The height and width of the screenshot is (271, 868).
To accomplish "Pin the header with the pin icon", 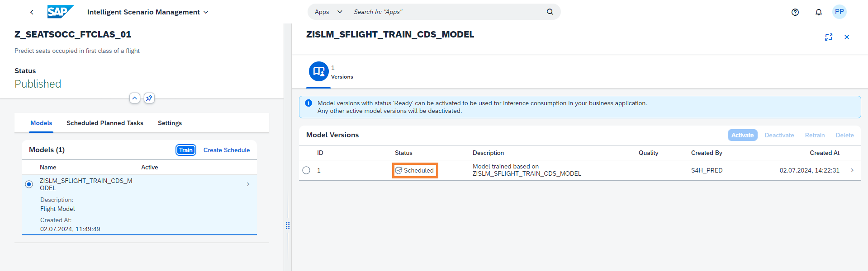I will [x=149, y=98].
